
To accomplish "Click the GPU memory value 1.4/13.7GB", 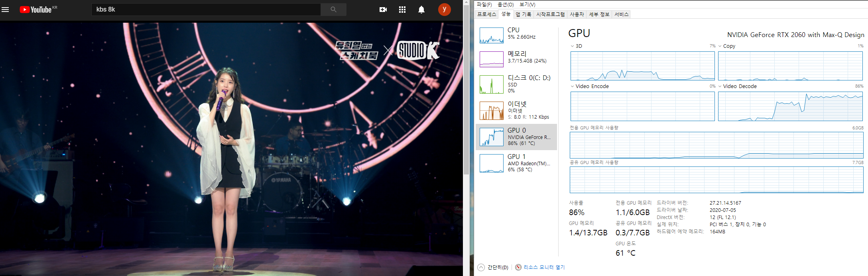I will click(x=588, y=233).
